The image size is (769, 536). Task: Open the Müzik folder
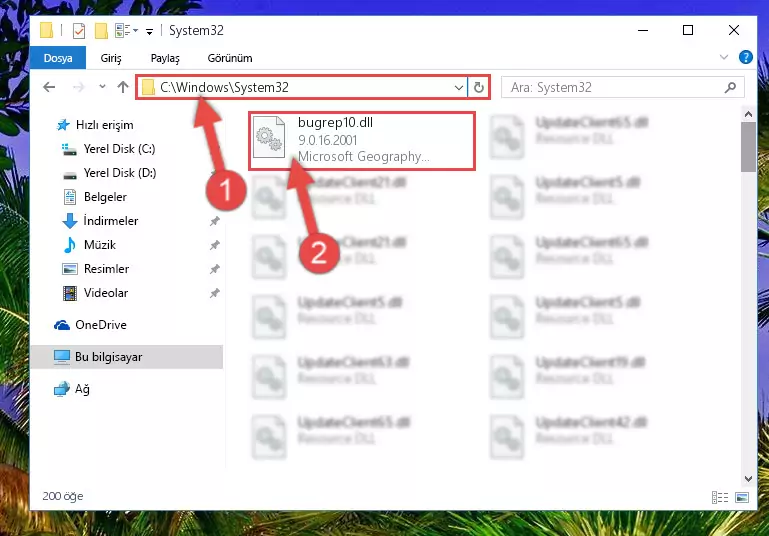tap(100, 245)
